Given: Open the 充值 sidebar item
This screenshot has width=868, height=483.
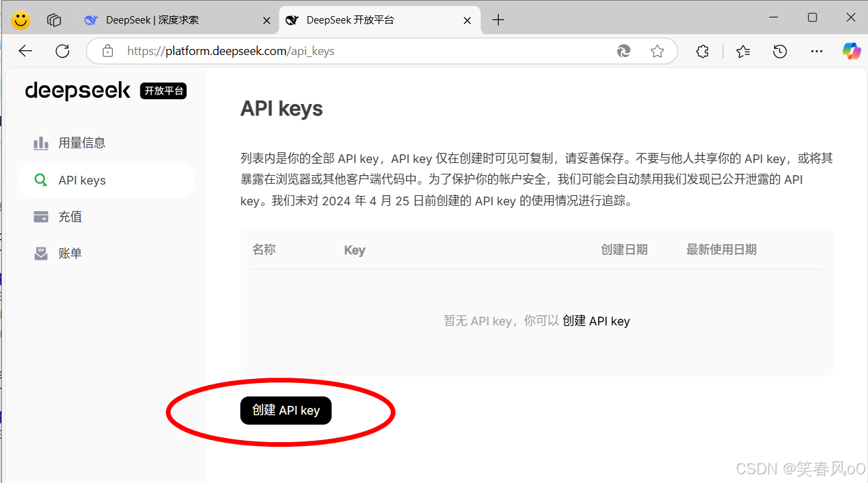Looking at the screenshot, I should pos(106,217).
